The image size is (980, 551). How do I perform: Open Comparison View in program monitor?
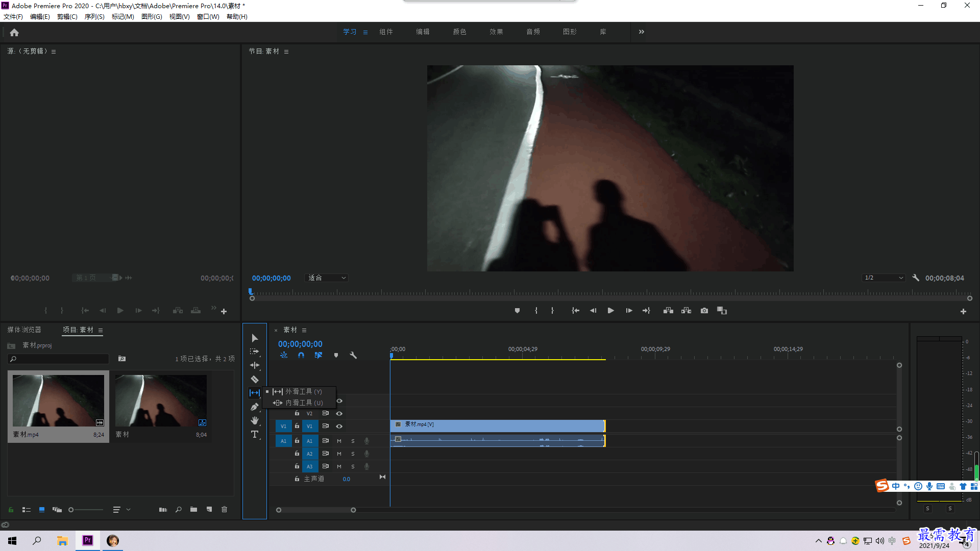point(722,311)
